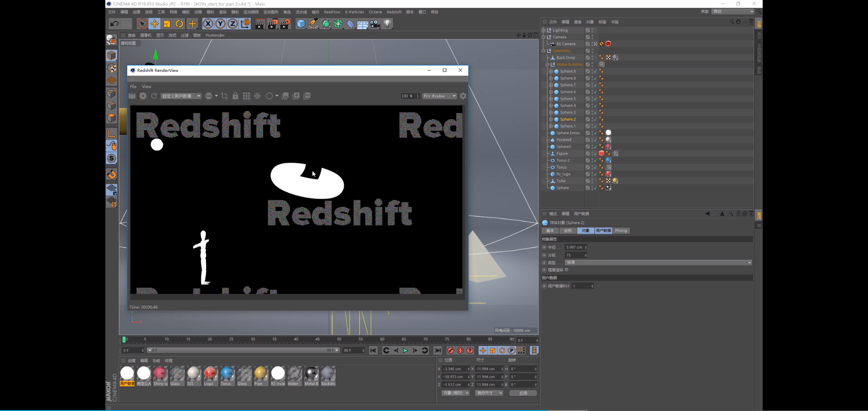Open the 类型 sphere type dropdown
868x411 pixels.
[x=659, y=263]
